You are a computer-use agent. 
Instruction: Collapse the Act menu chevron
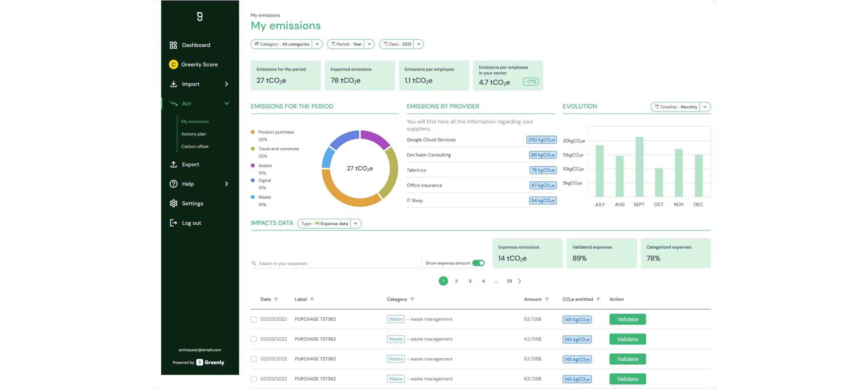tap(226, 103)
